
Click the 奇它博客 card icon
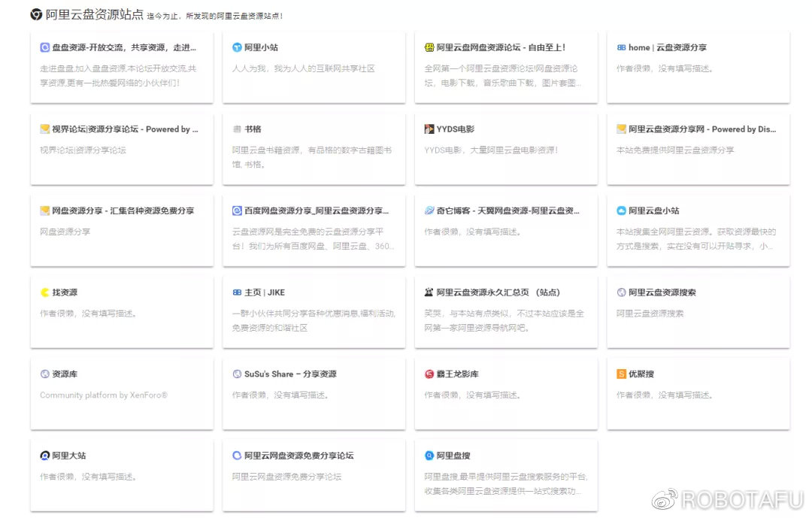pyautogui.click(x=429, y=211)
